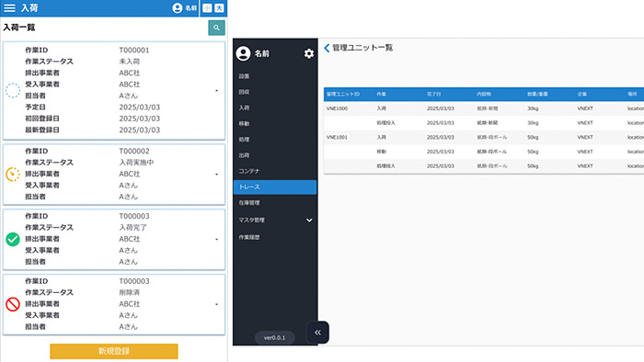The width and height of the screenshot is (644, 362).
Task: Collapse the T000001 card arrow
Action: pos(216,90)
